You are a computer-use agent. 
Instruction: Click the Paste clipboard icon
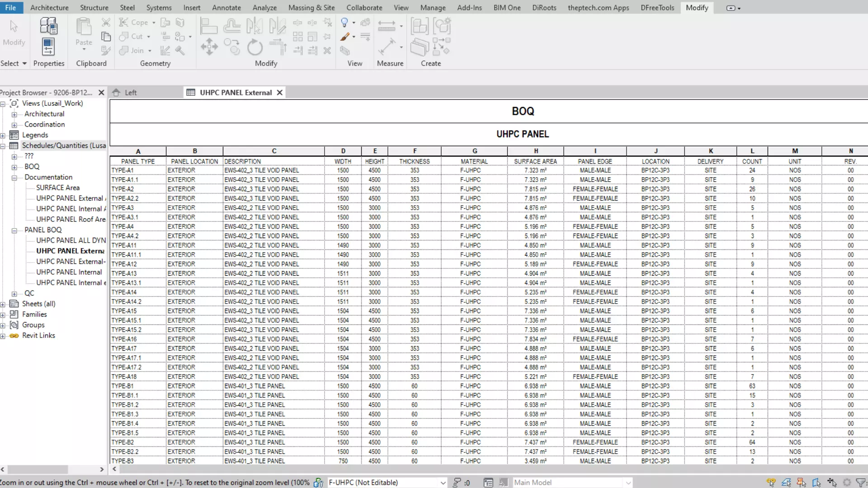(84, 27)
